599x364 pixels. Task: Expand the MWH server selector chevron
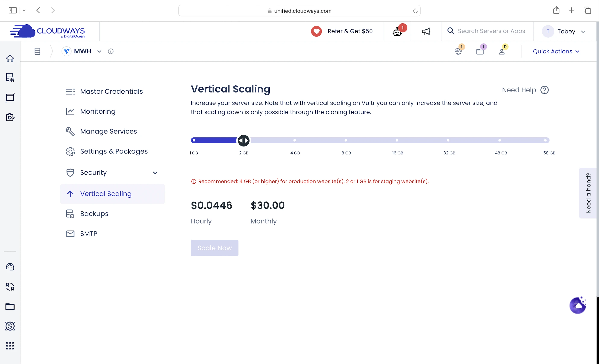[99, 51]
